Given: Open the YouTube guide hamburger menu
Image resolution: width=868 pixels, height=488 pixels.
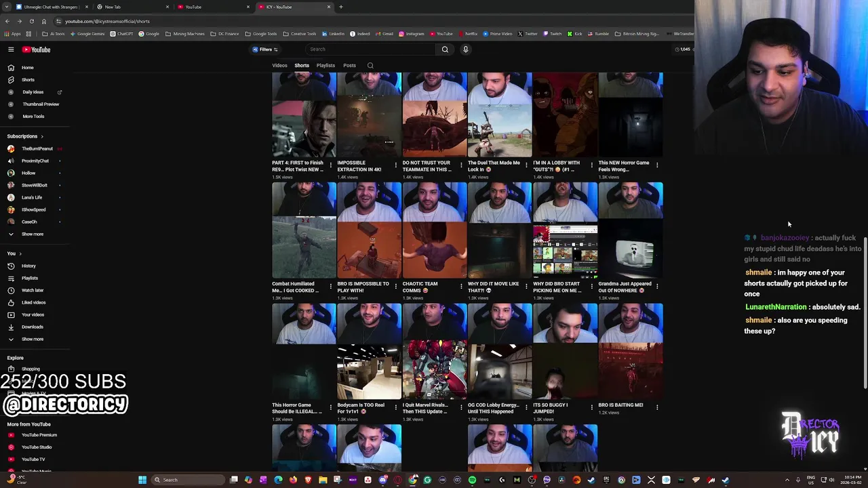Looking at the screenshot, I should (x=11, y=49).
